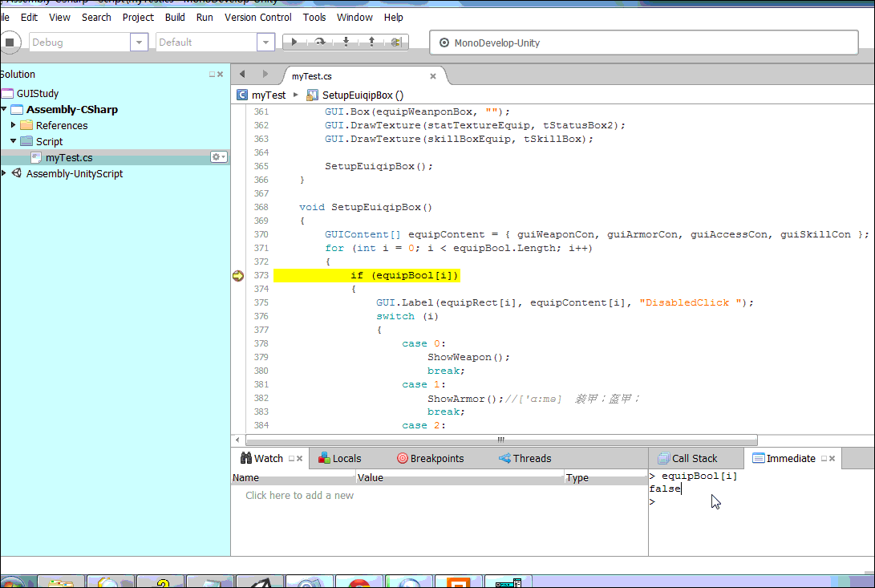This screenshot has width=875, height=588.
Task: Click the Name column header in Watch
Action: tap(293, 477)
